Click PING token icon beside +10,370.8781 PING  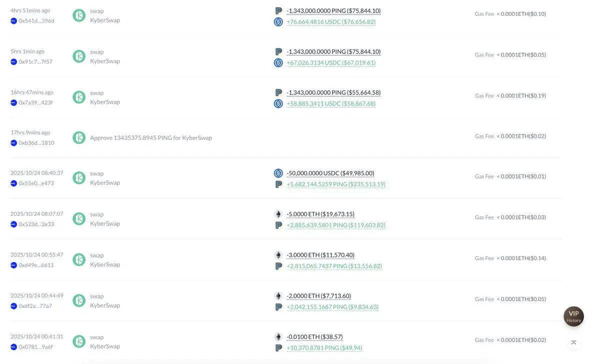278,347
